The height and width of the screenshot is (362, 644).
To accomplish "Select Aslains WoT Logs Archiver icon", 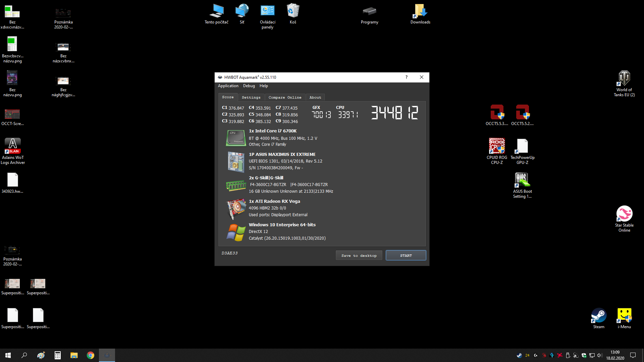I will coord(13,151).
